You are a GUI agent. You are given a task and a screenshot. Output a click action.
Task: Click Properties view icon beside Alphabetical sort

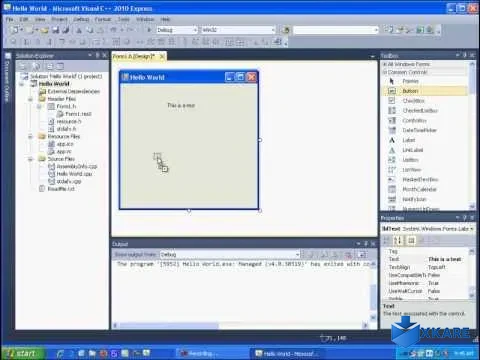pos(411,240)
